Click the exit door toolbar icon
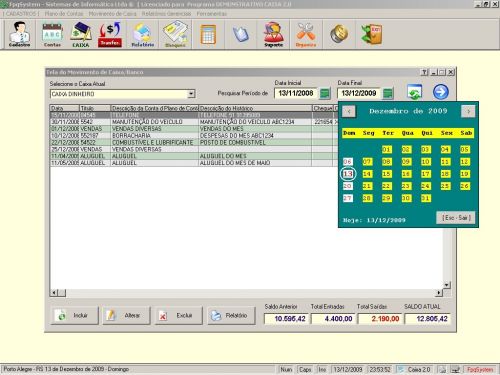The height and width of the screenshot is (375, 500). pos(372,34)
